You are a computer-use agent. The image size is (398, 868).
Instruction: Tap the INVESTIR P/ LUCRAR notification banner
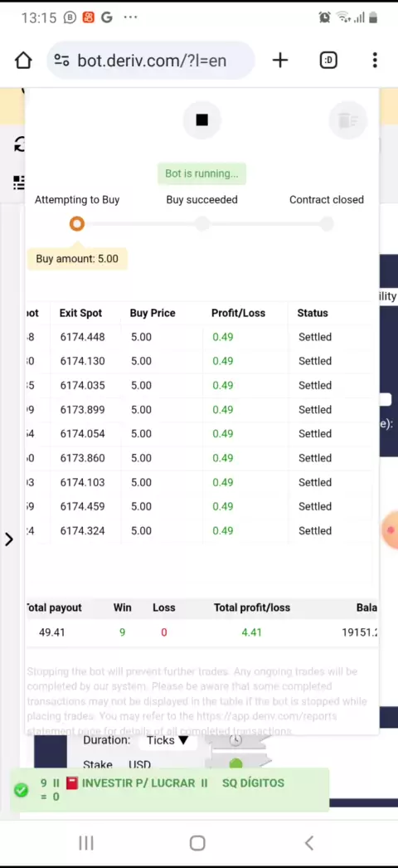pyautogui.click(x=170, y=789)
